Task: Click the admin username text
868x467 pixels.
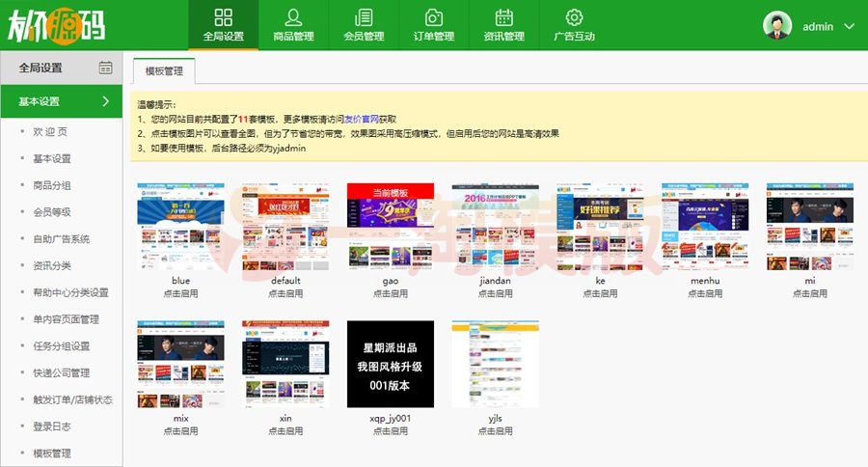Action: (818, 27)
